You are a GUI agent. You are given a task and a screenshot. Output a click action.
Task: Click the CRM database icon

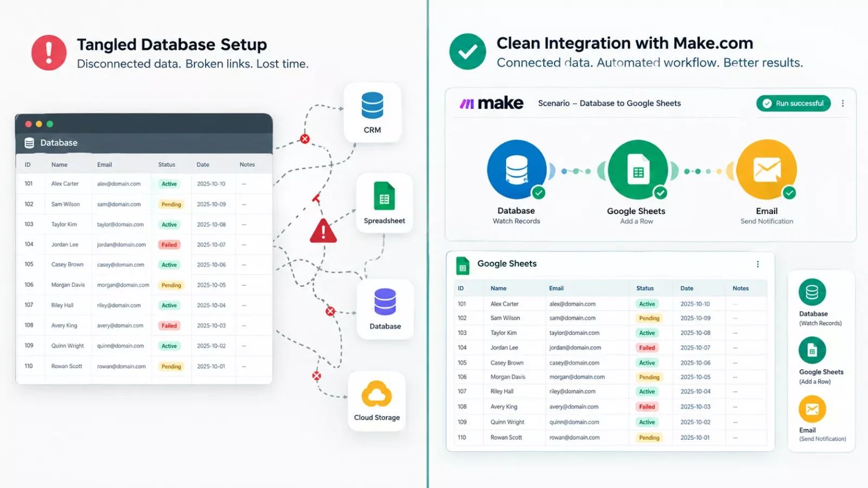point(372,105)
